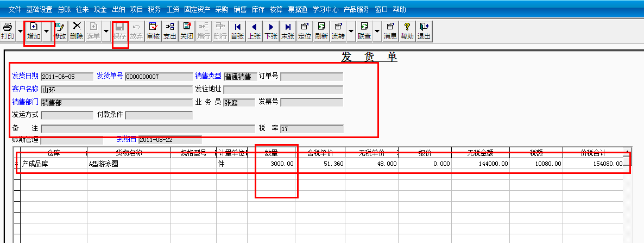Viewport: 644px width, 243px height.
Task: Click the toolbar 帮助 help icon
Action: point(407,31)
